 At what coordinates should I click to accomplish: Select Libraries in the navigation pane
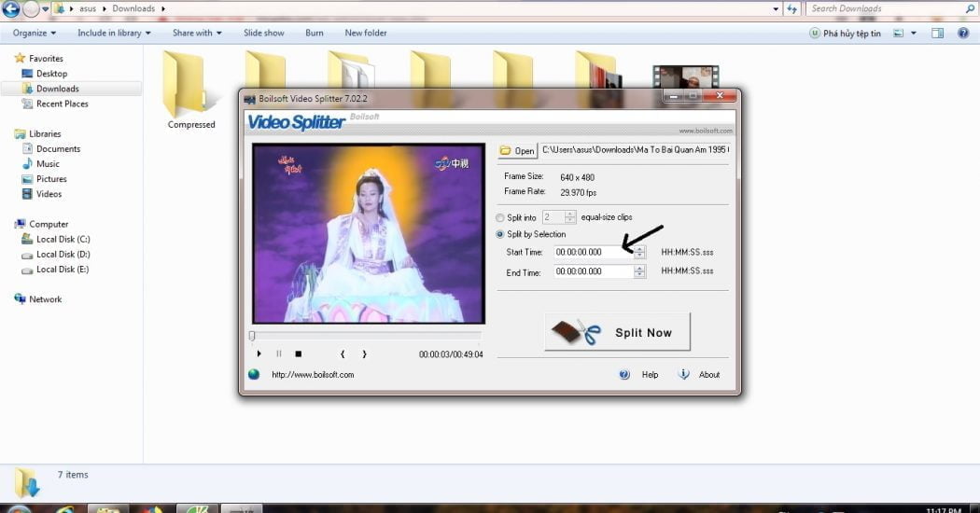(45, 133)
